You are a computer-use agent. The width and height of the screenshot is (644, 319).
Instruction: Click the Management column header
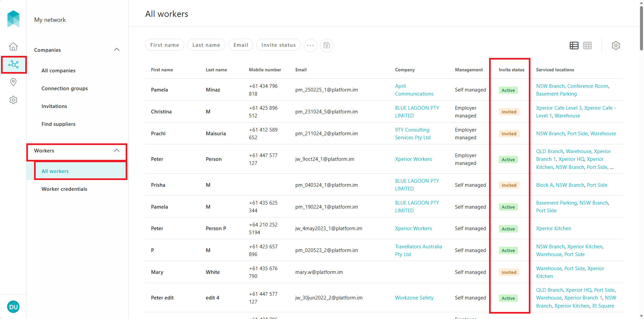tap(469, 70)
